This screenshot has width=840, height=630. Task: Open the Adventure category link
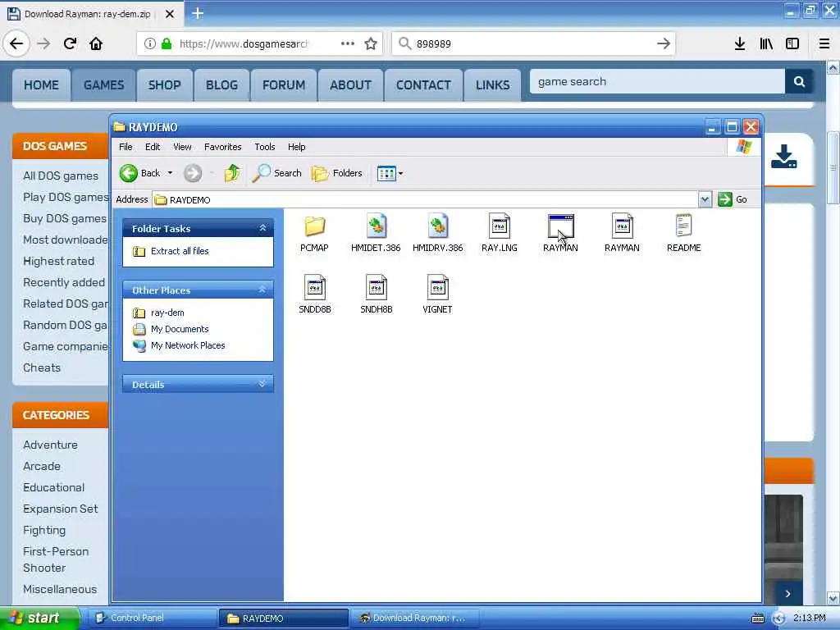(50, 445)
